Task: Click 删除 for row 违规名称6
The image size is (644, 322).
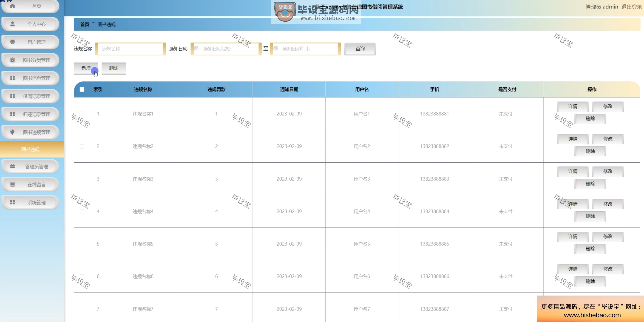Action: pos(590,281)
